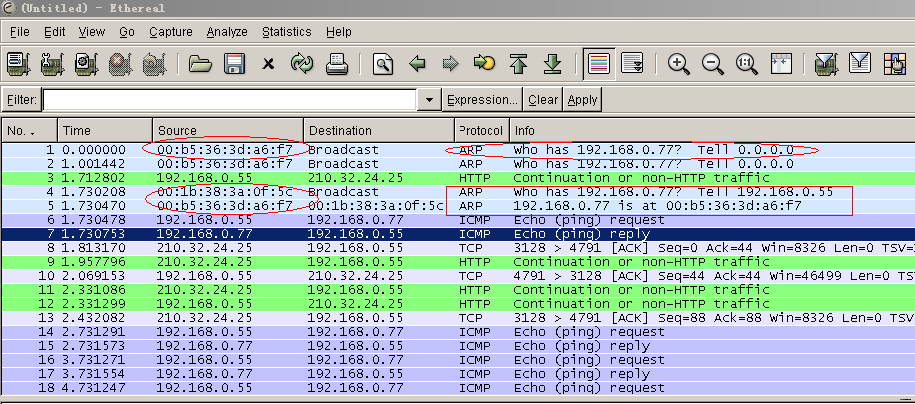
Task: Find a packet magnifier icon
Action: coord(383,64)
